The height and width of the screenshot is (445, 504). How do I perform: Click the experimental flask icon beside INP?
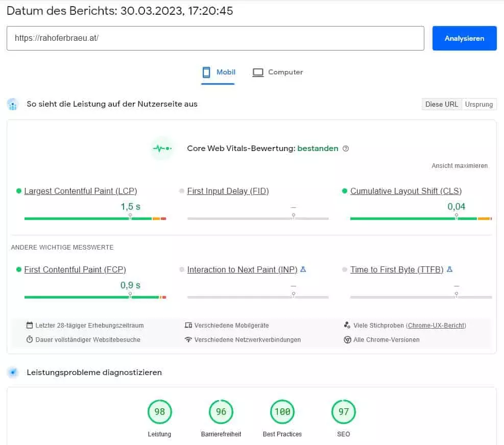[303, 269]
